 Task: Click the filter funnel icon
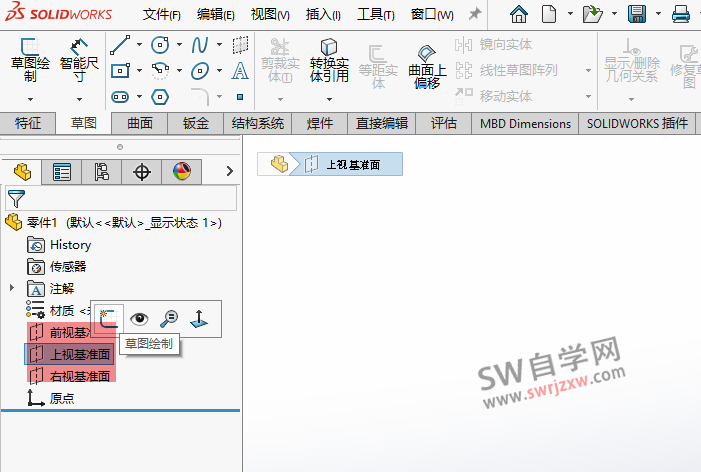click(x=16, y=198)
